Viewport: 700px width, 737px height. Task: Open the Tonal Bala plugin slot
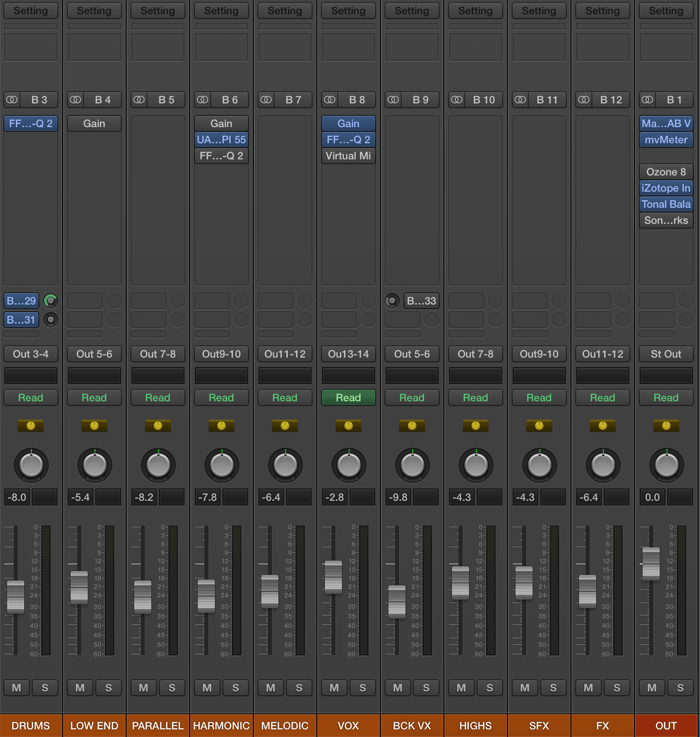point(666,204)
